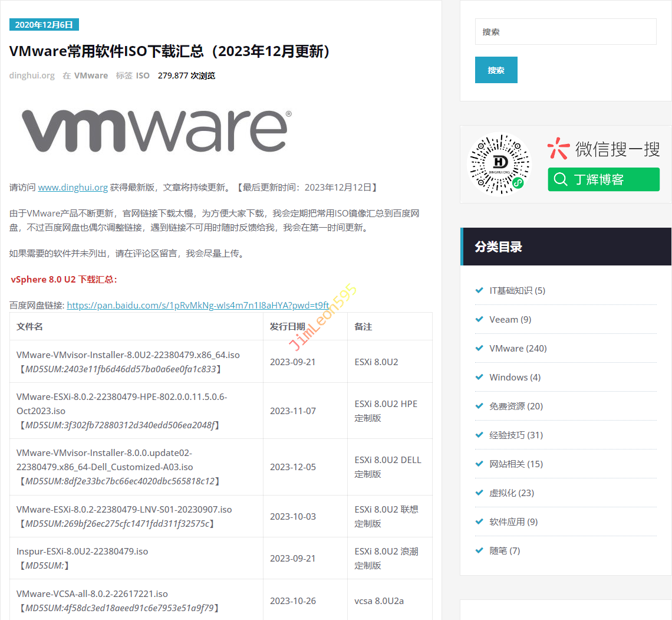Click the green 丁辉博客 WeChat search banner
672x620 pixels.
(603, 179)
